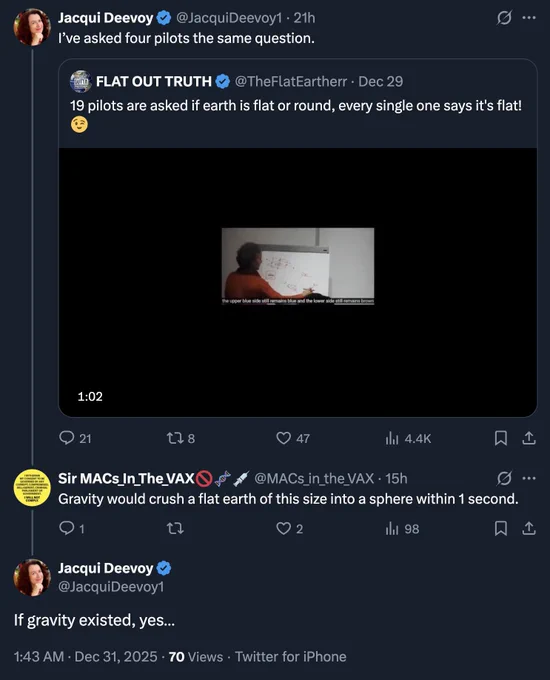The image size is (550, 680).
Task: Open yellow Sir MACs_In_The_VAX avatar
Action: (x=32, y=487)
